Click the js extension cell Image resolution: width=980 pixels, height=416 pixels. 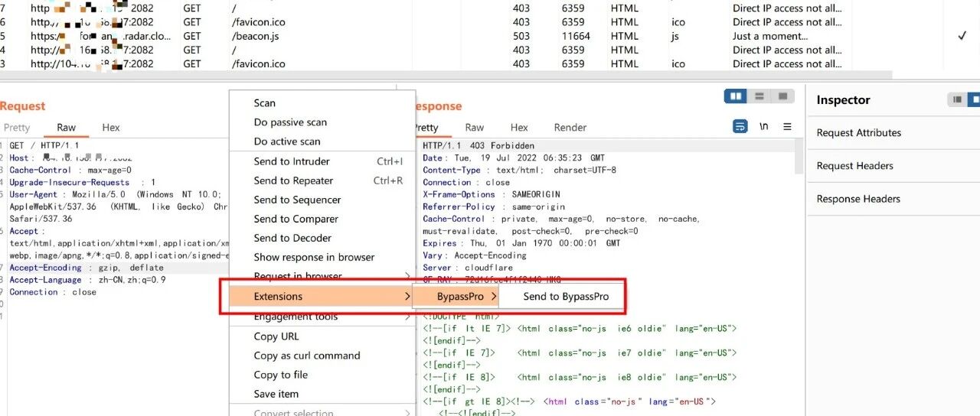[x=675, y=36]
